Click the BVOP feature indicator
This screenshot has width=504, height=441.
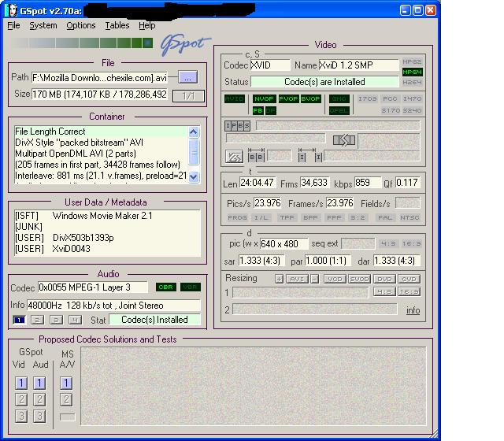310,98
